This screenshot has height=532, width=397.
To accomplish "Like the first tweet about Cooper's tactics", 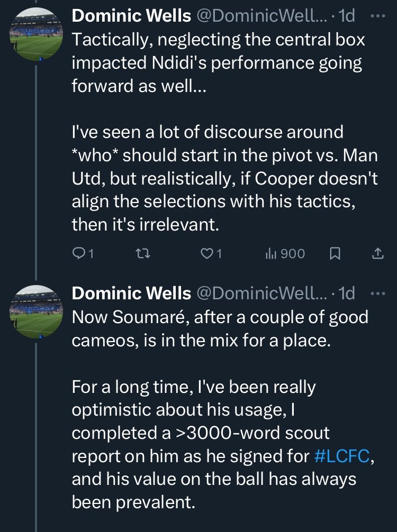I will [x=211, y=253].
